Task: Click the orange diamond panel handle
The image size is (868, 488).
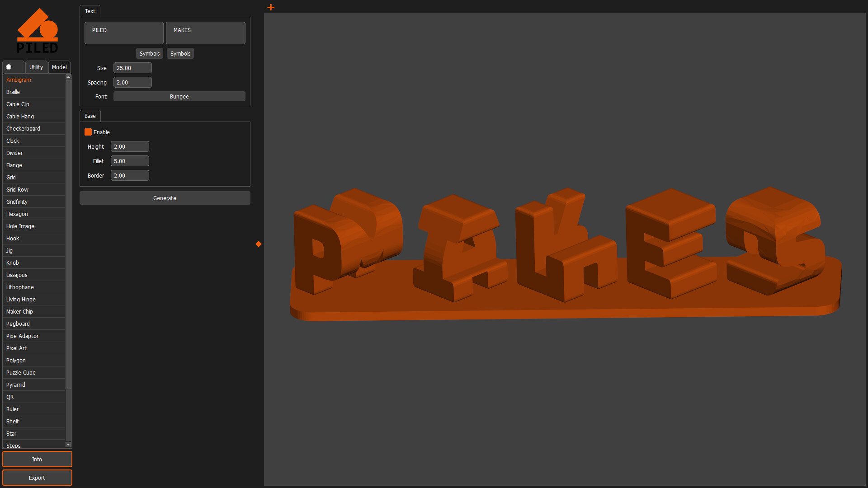Action: [x=258, y=244]
